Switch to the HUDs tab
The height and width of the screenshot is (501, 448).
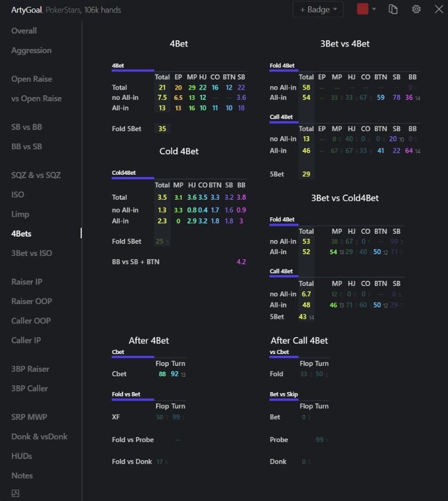tap(22, 456)
